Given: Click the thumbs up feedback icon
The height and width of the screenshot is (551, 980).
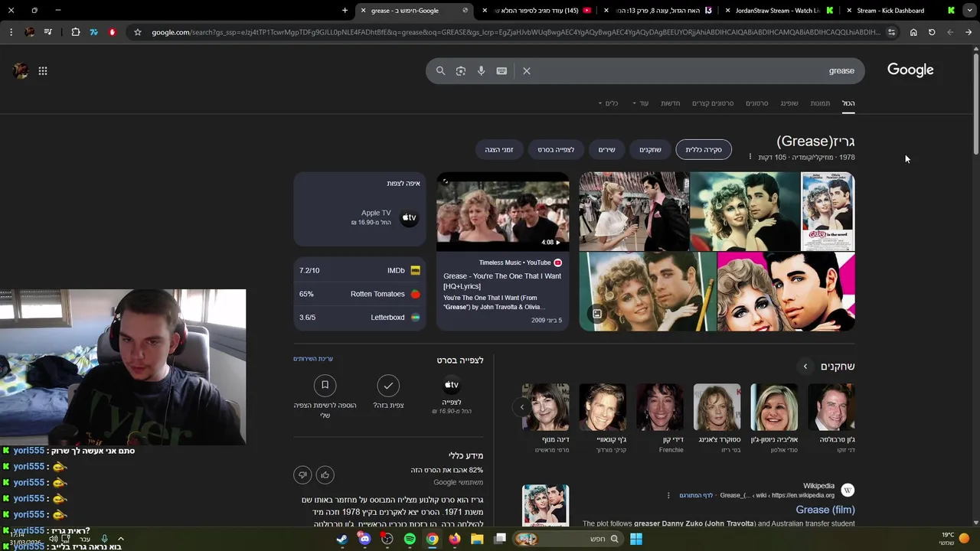Looking at the screenshot, I should [x=325, y=475].
